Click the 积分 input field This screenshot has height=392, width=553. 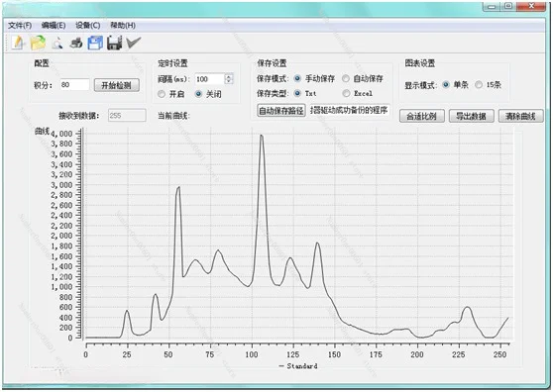(74, 84)
